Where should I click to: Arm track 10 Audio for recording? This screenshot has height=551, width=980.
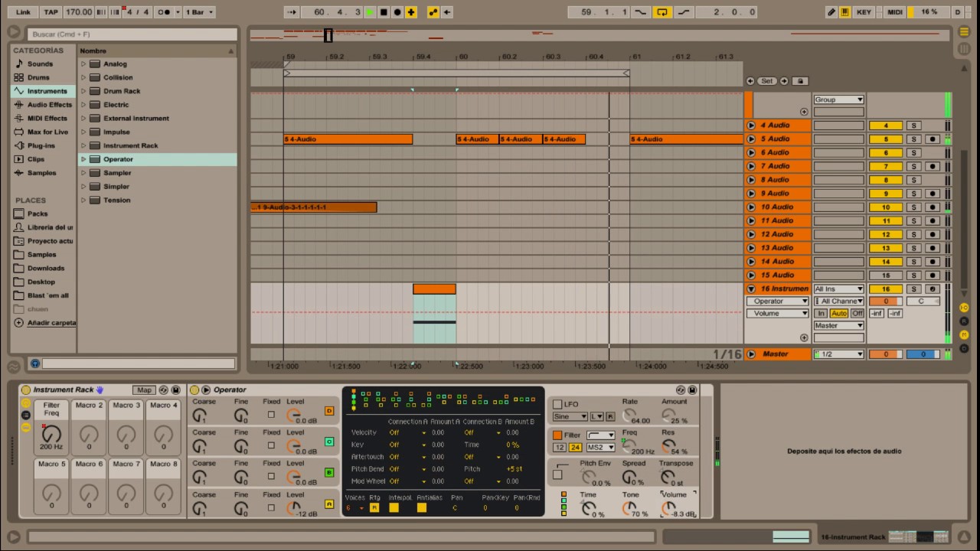click(x=933, y=207)
